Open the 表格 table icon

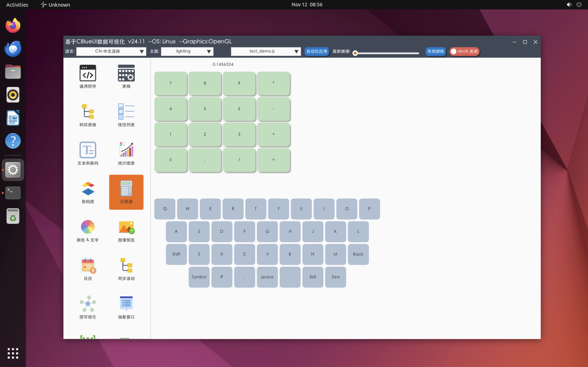click(126, 73)
